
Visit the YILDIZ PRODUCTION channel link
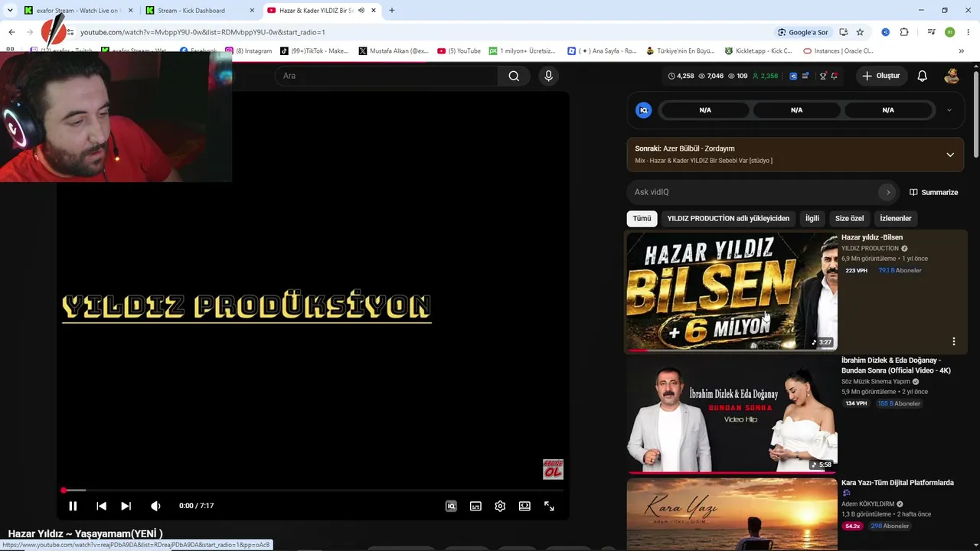pos(870,249)
